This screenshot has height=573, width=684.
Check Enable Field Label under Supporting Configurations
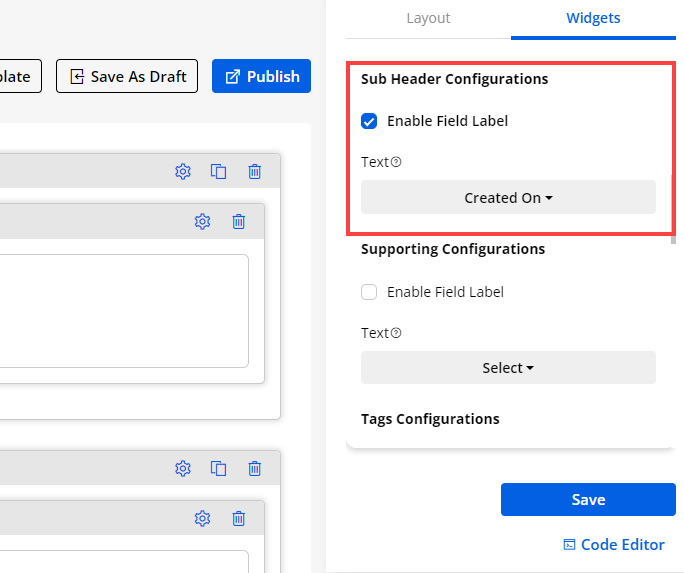pos(369,292)
